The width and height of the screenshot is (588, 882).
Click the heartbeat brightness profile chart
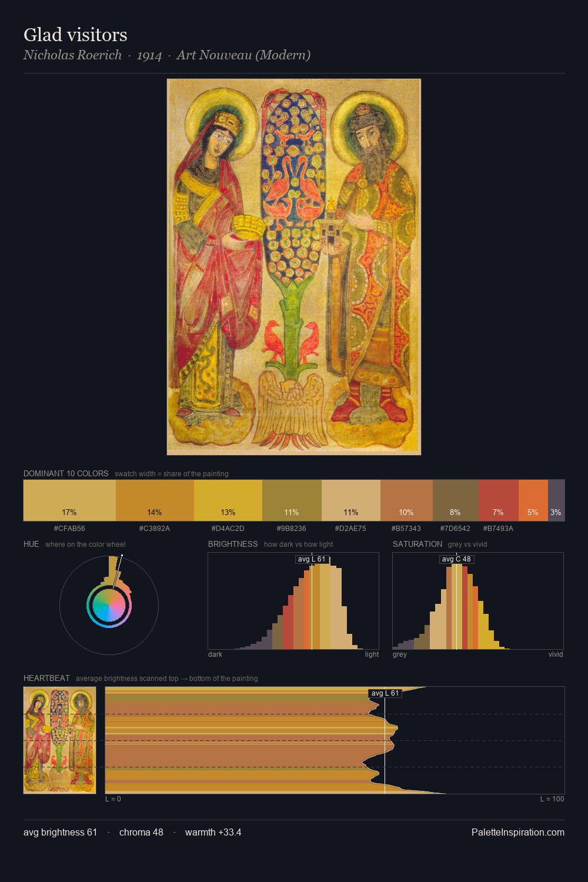[x=335, y=740]
